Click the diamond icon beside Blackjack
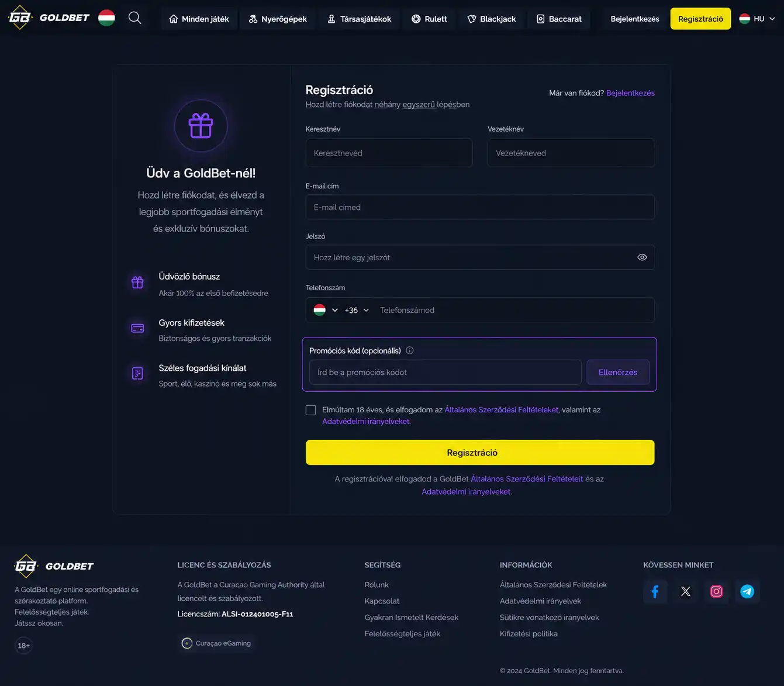784x686 pixels. (x=472, y=19)
